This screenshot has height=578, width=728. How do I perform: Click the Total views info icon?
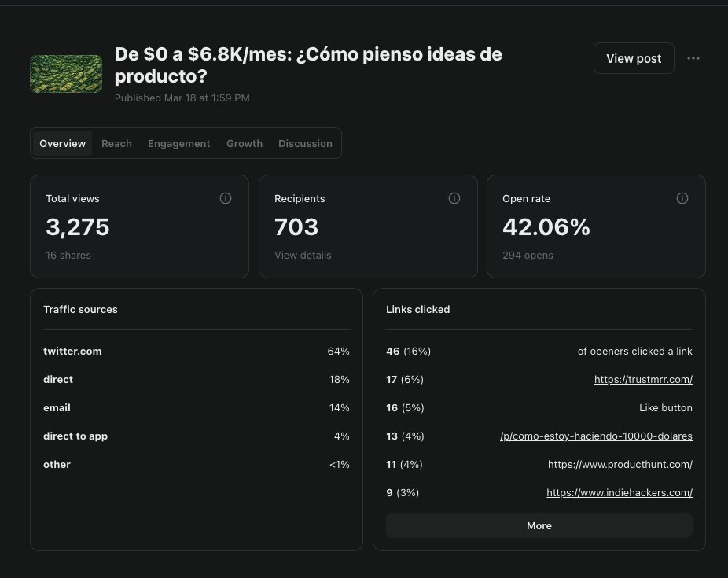226,198
